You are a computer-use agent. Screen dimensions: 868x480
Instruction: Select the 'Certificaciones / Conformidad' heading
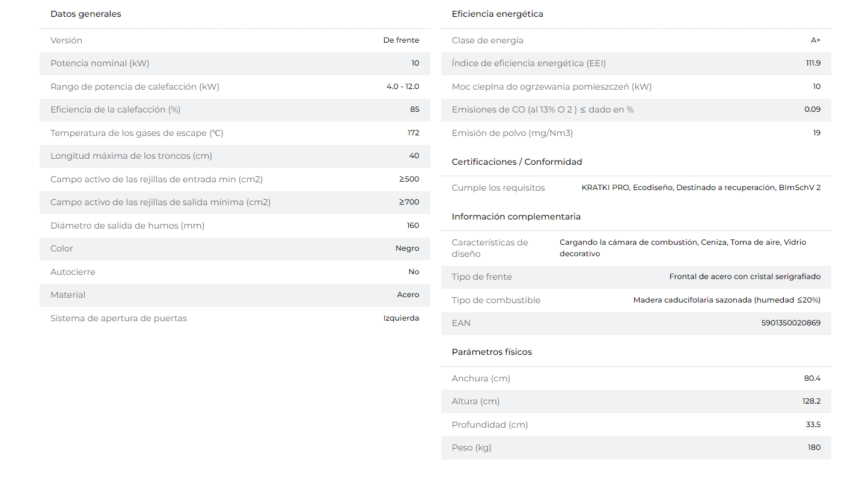517,162
